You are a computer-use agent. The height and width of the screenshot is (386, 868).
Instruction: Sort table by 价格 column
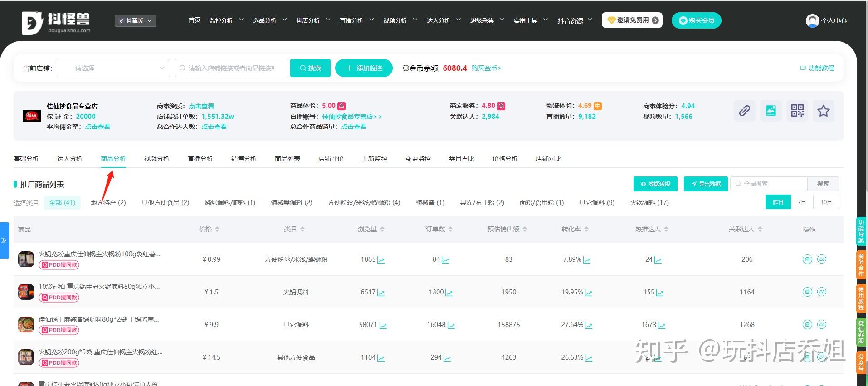(x=209, y=230)
